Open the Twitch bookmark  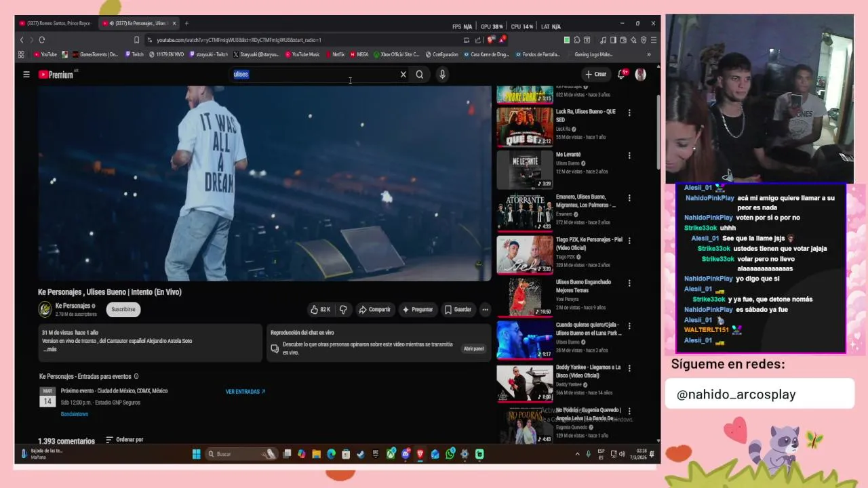[x=134, y=54]
